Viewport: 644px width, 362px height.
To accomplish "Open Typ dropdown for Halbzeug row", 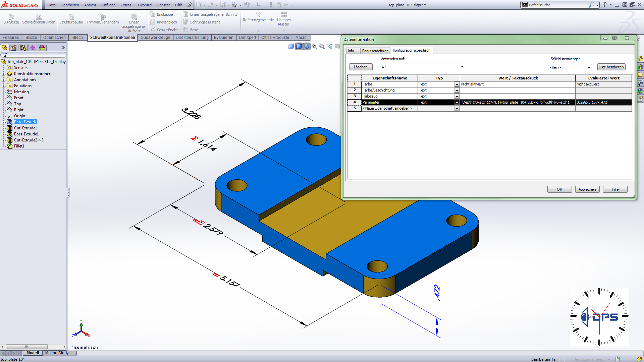I will coord(457,97).
